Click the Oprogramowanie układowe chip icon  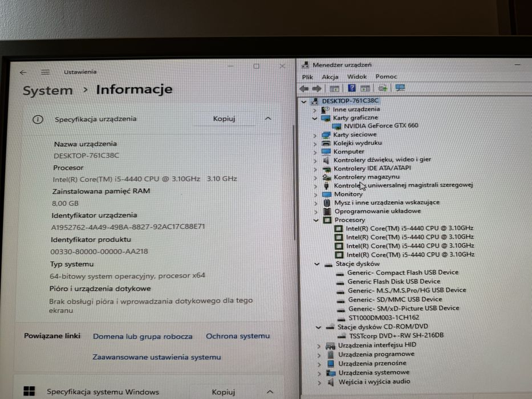click(x=327, y=211)
